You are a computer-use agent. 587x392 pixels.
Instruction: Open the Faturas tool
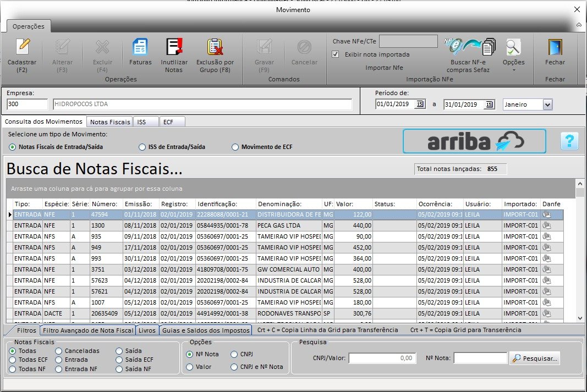tap(140, 48)
